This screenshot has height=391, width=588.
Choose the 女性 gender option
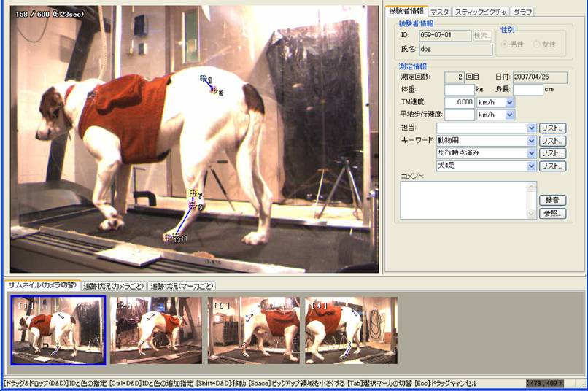(x=537, y=44)
